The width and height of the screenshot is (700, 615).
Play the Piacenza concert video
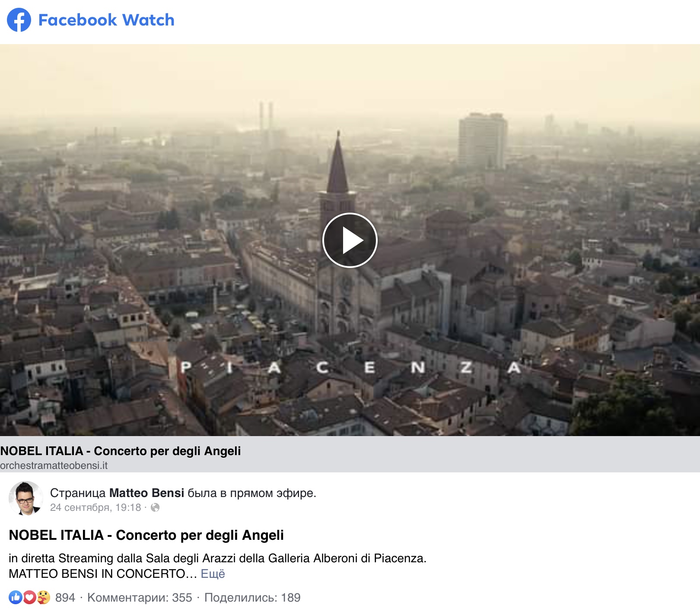coord(350,240)
